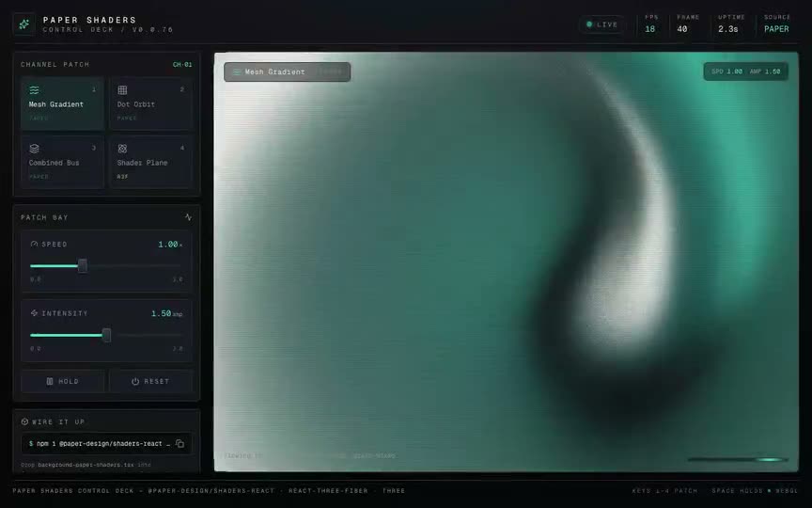Click the INTENSITY slider handle
Screen dimensions: 812x508
[107, 335]
